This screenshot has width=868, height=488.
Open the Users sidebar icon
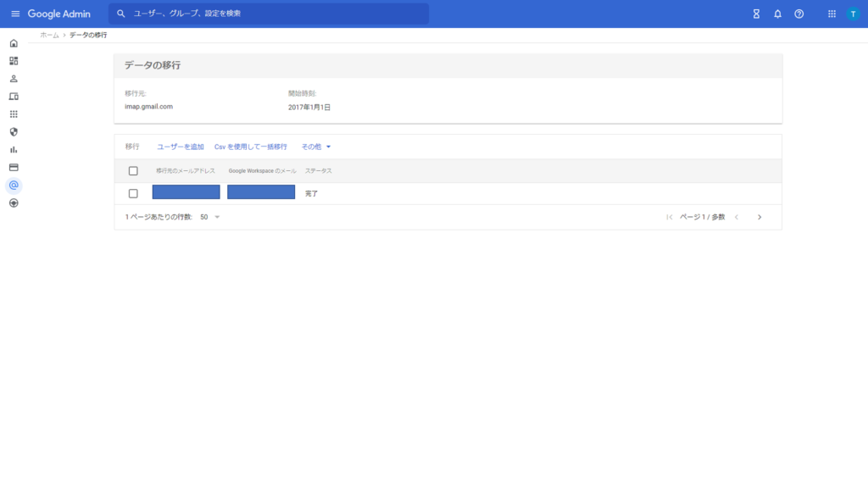click(14, 79)
